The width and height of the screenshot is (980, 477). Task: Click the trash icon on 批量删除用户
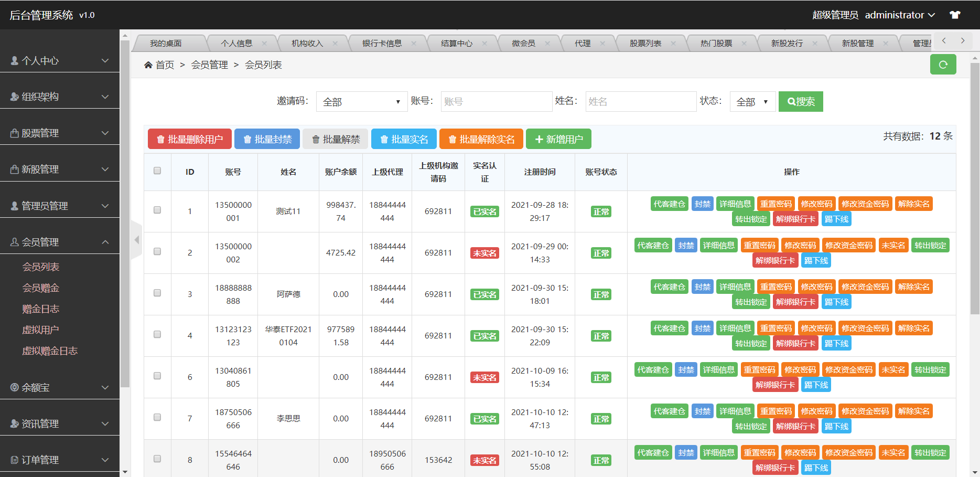[x=160, y=139]
